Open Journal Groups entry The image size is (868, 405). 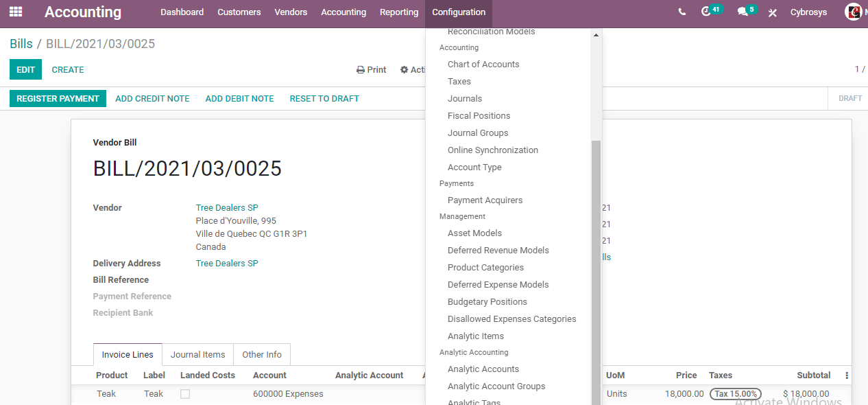(478, 133)
